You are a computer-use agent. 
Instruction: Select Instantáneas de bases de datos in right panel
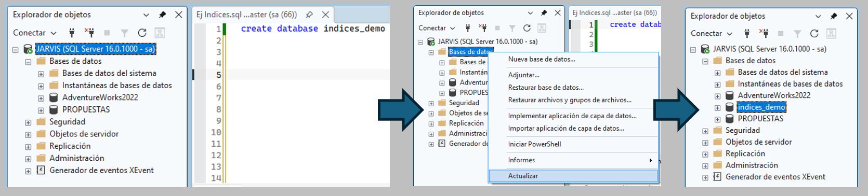790,83
